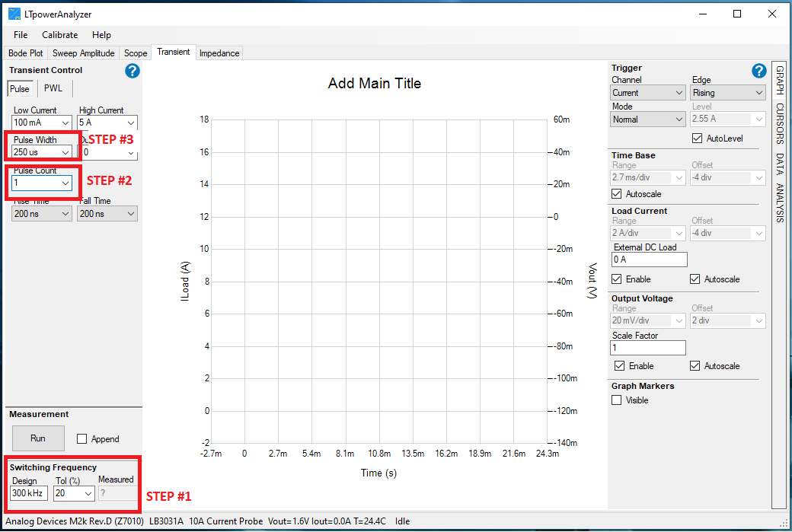Switch to the Bode Plot tab
The image size is (792, 532).
[25, 53]
